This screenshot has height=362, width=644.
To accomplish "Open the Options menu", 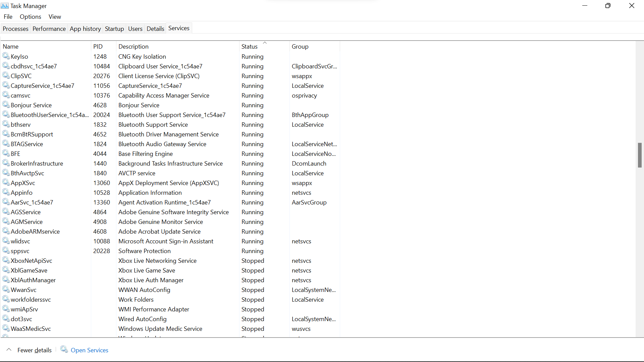I will pos(31,17).
